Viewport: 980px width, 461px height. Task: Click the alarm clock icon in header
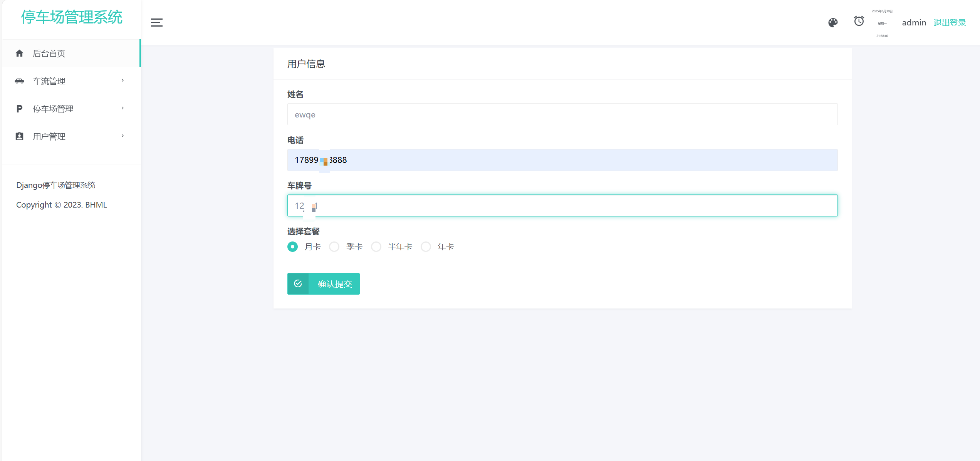pyautogui.click(x=859, y=21)
